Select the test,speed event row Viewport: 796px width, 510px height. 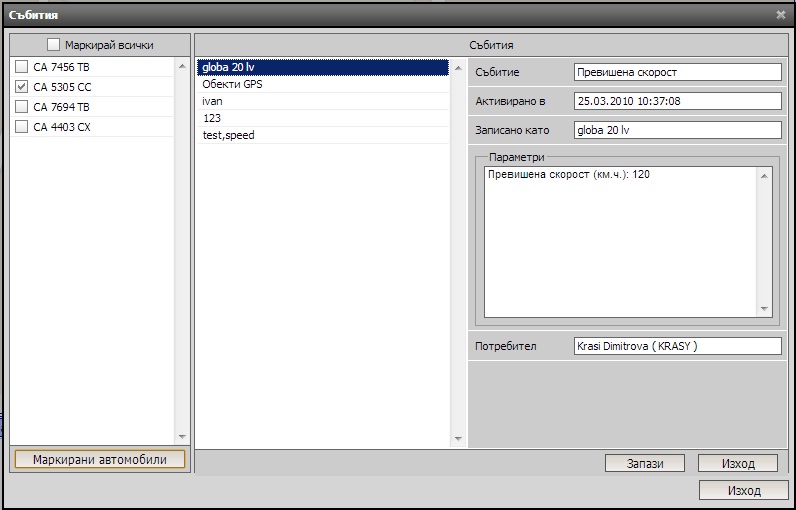(x=323, y=135)
